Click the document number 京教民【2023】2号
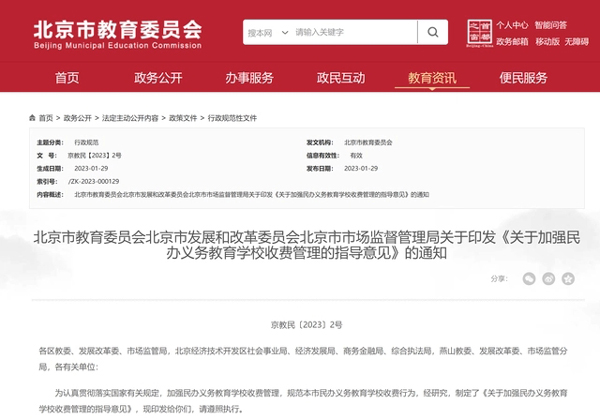 (x=95, y=155)
